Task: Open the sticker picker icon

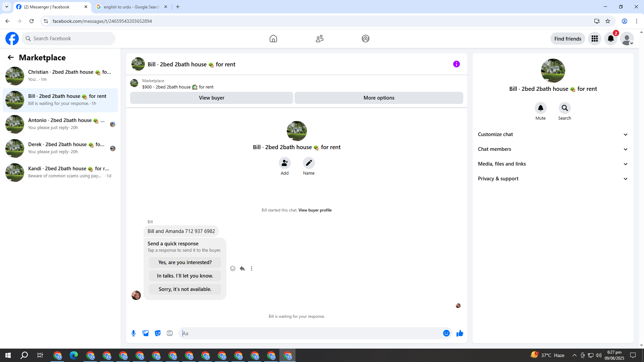Action: (x=158, y=333)
